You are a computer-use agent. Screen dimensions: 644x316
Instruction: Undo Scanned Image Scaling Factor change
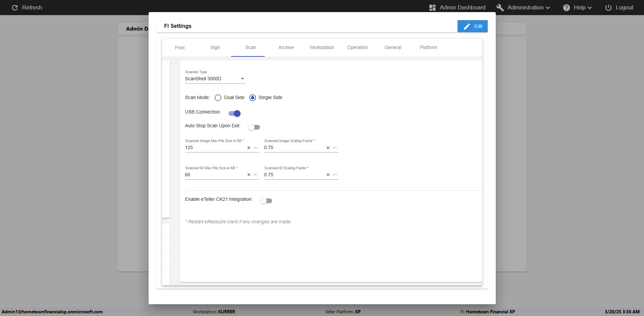335,148
